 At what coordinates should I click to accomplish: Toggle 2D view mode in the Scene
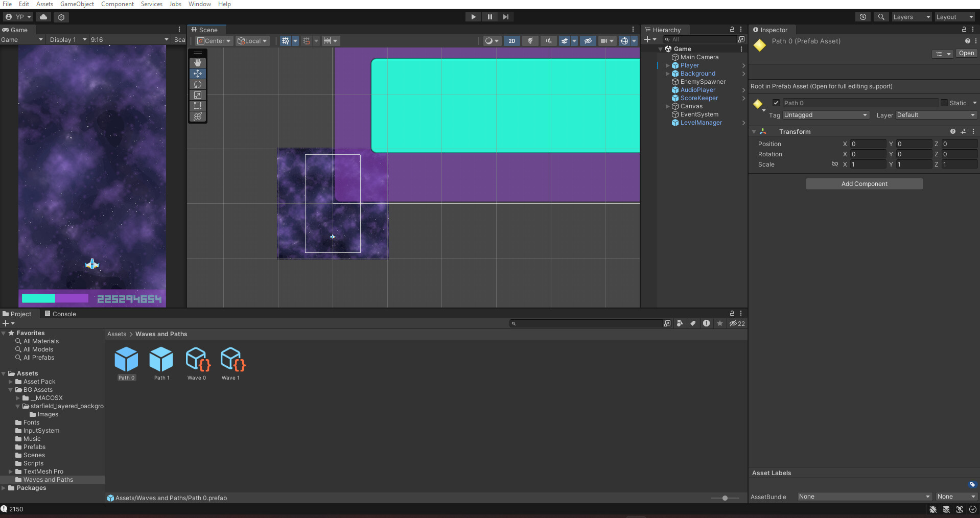511,41
